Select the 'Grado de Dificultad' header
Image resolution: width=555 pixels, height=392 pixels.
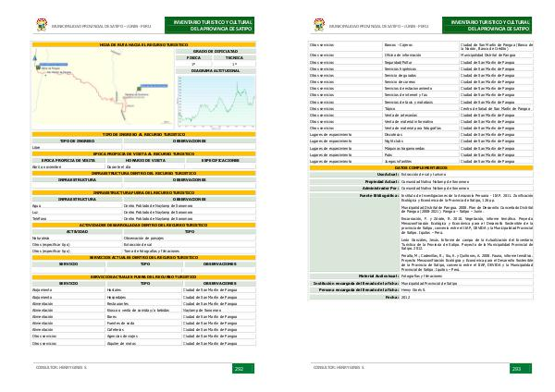216,51
